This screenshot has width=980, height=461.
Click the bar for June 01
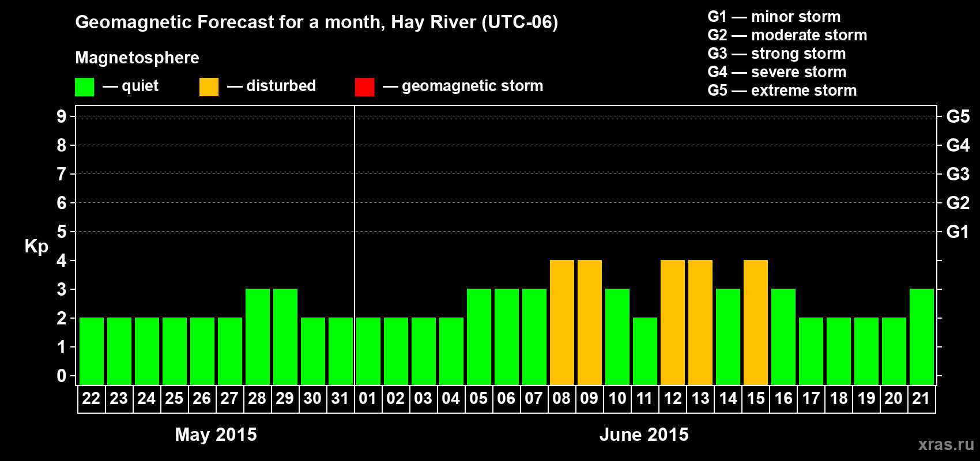tap(368, 352)
